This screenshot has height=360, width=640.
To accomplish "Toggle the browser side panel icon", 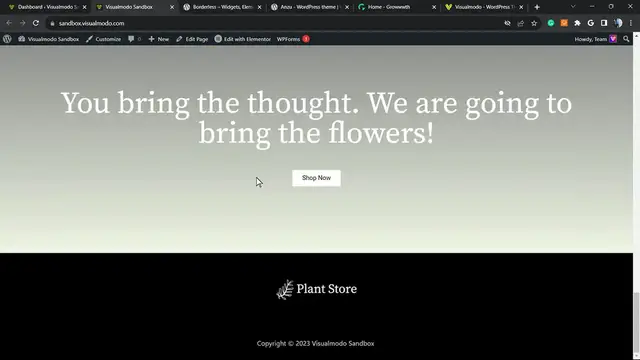I will 604,23.
